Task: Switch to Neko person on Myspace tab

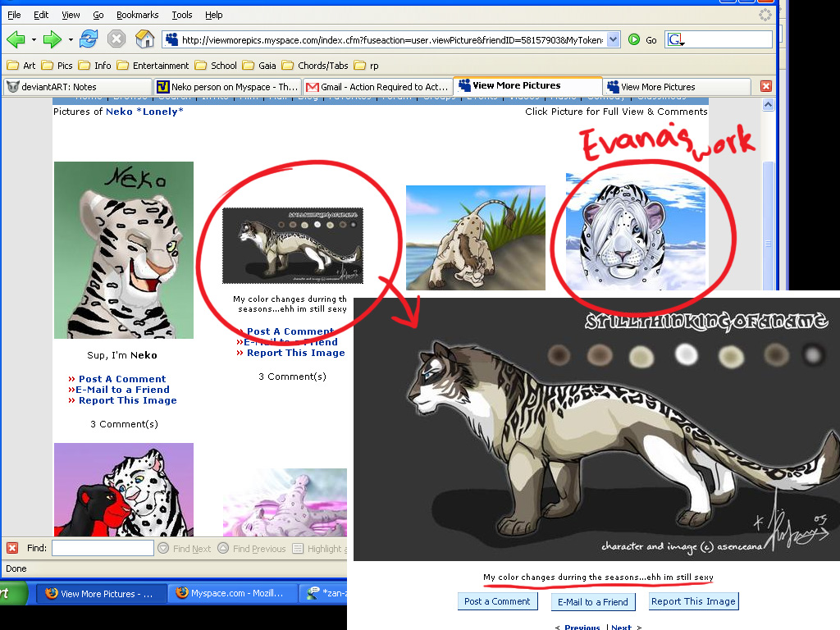Action: pos(228,87)
